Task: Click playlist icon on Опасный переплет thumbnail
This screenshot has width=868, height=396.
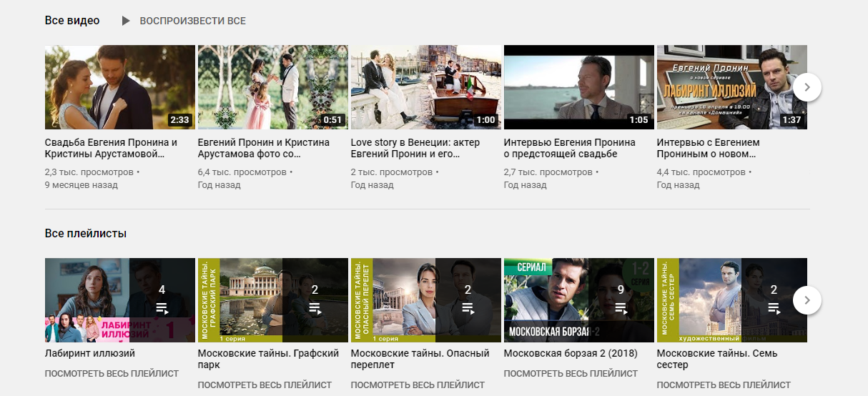Action: pos(468,309)
